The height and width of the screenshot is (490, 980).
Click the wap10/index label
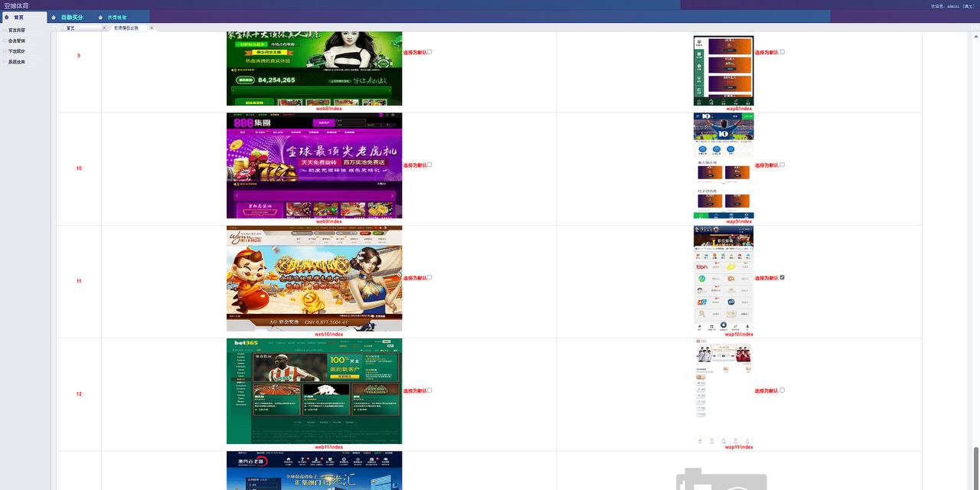click(x=739, y=334)
